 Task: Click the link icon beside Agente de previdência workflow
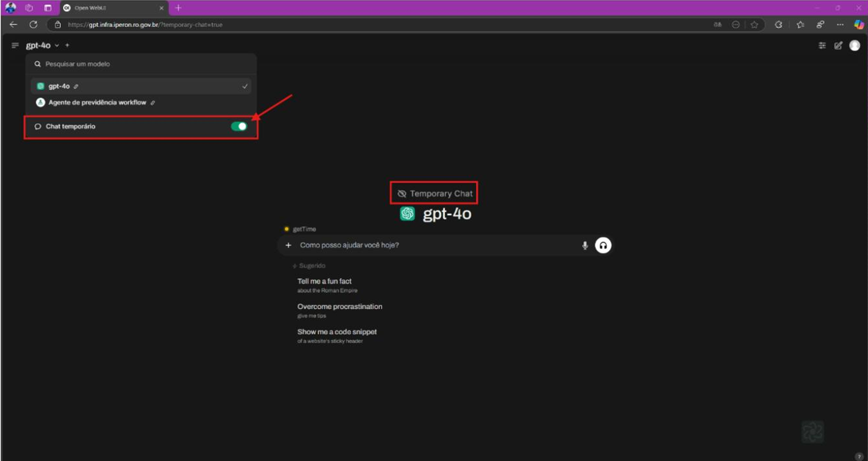152,103
